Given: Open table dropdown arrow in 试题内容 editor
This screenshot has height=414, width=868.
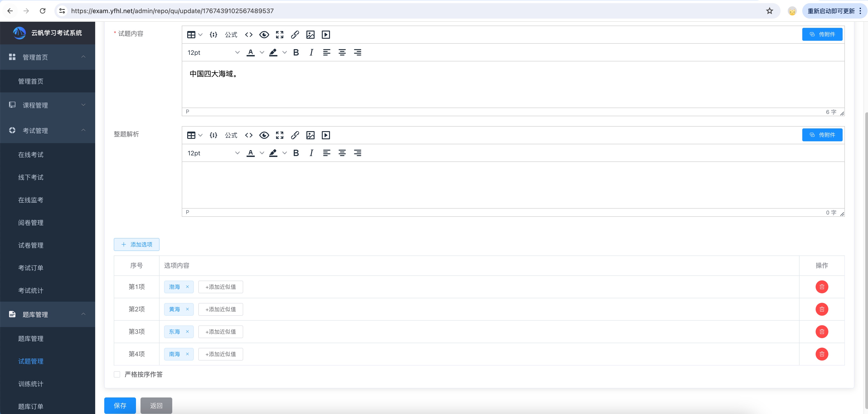Looking at the screenshot, I should click(200, 35).
